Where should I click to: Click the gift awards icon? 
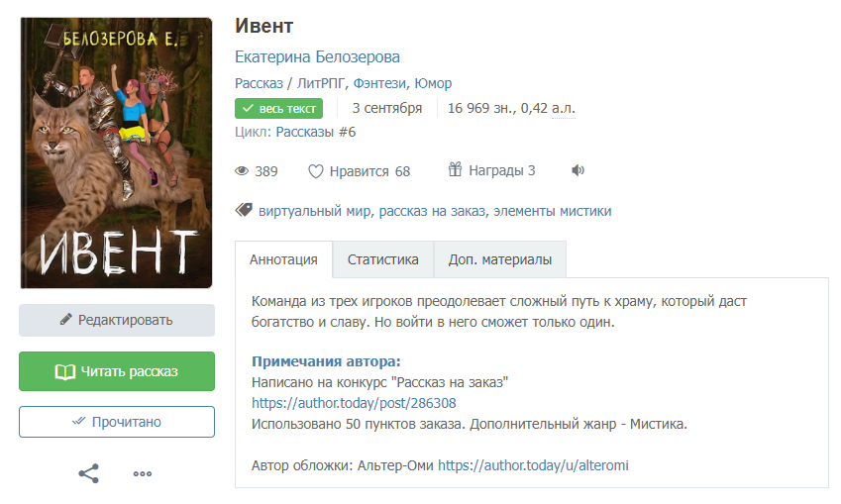click(x=456, y=170)
